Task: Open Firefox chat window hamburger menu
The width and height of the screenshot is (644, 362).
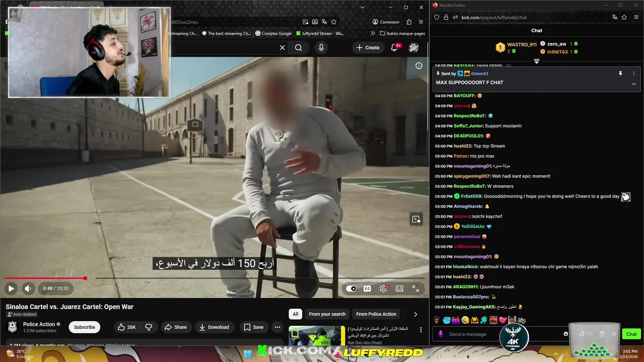Action: [637, 17]
